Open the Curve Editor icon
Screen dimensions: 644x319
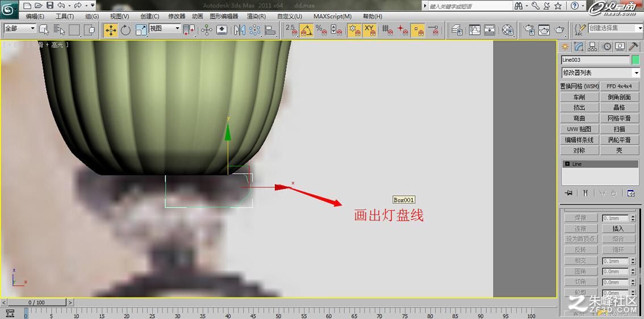pyautogui.click(x=475, y=30)
